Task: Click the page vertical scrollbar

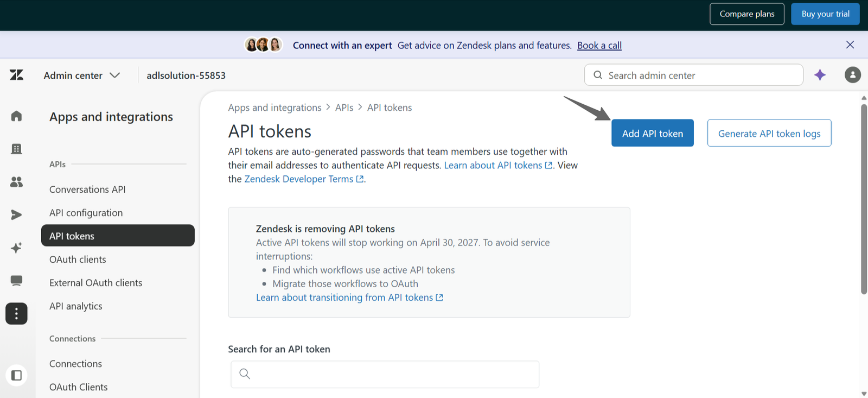Action: [864, 199]
